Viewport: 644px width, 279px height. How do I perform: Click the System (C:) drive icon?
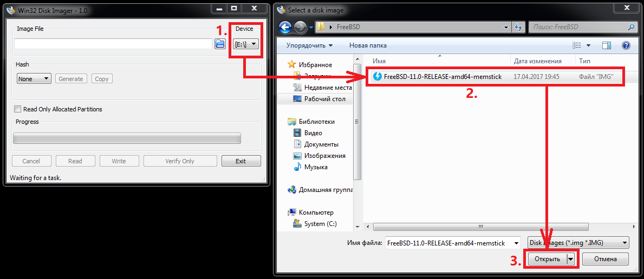pos(297,224)
